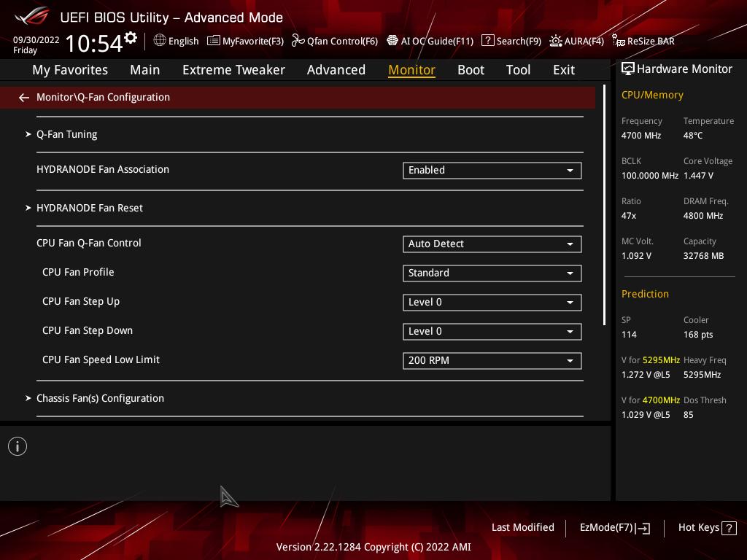
Task: Click the back arrow in Q-Fan Configuration
Action: pyautogui.click(x=24, y=98)
